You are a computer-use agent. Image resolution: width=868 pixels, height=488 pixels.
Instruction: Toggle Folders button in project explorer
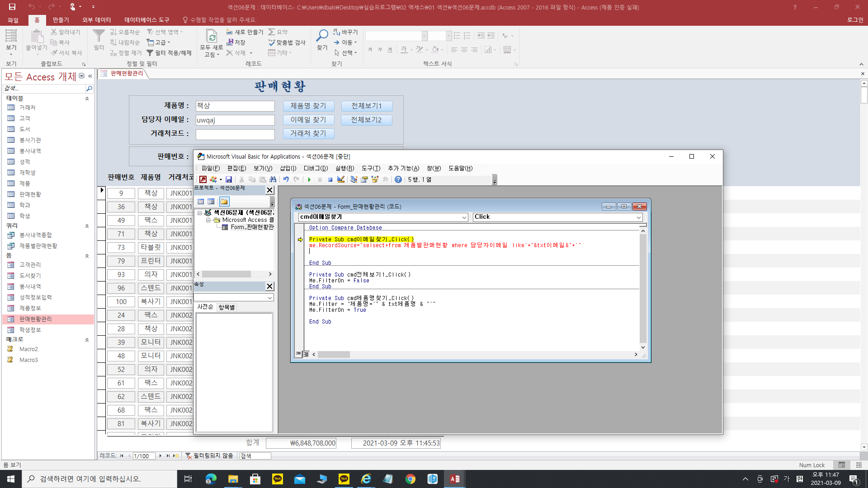coord(224,202)
